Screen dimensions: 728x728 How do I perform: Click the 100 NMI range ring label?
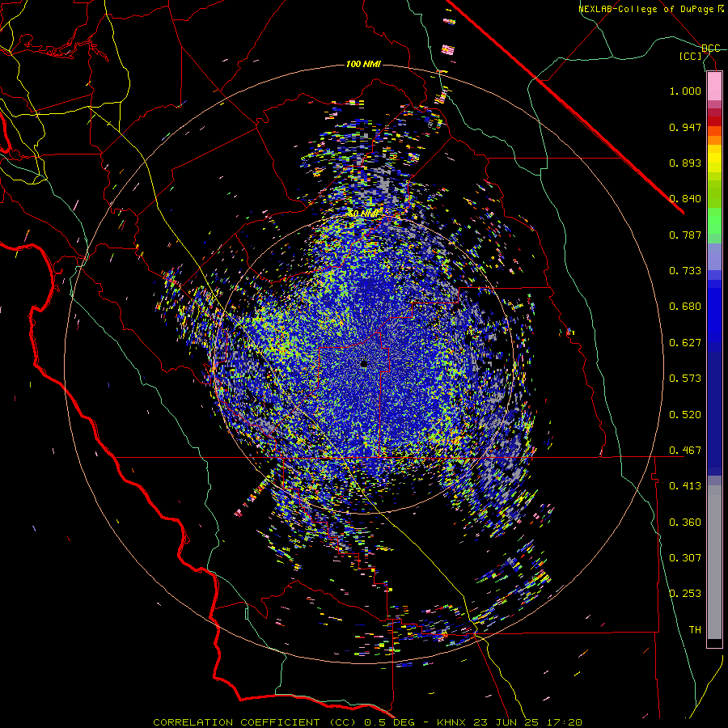[363, 64]
